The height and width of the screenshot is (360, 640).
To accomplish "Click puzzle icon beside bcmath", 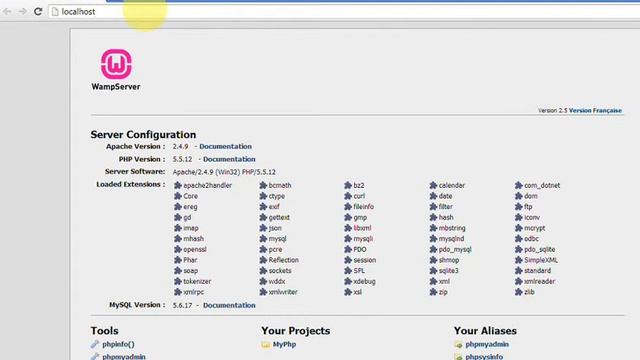I will pyautogui.click(x=263, y=185).
